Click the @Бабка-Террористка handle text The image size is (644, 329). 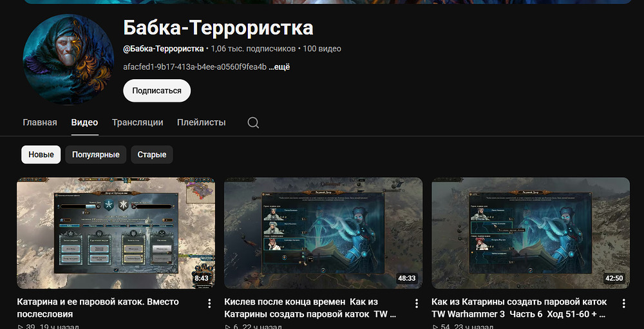coord(164,49)
